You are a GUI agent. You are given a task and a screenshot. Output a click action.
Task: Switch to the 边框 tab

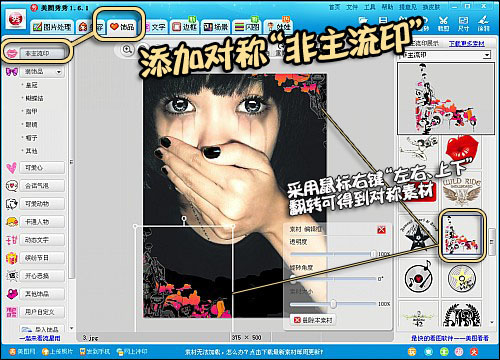[x=184, y=27]
